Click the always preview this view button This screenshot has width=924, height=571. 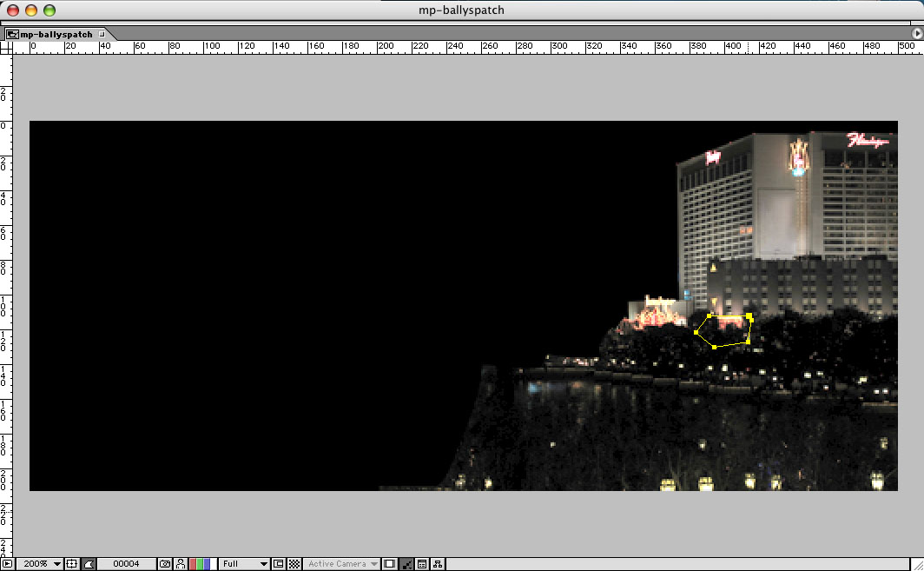pyautogui.click(x=7, y=564)
